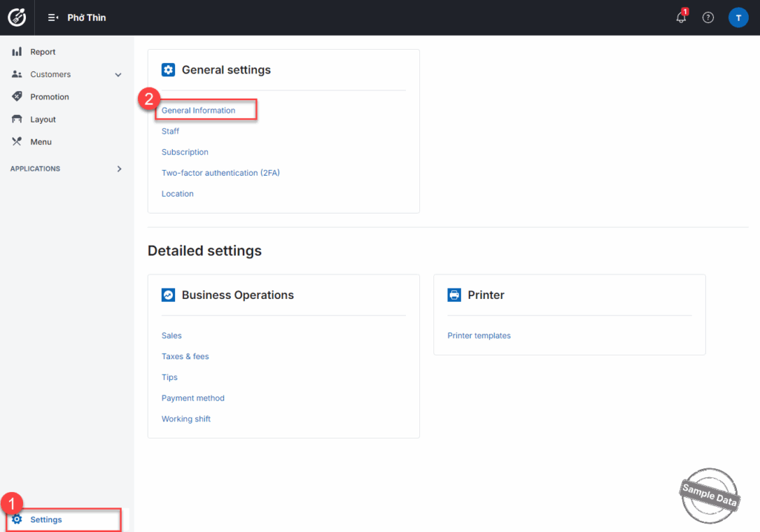
Task: Open help using the question mark icon
Action: click(x=708, y=18)
